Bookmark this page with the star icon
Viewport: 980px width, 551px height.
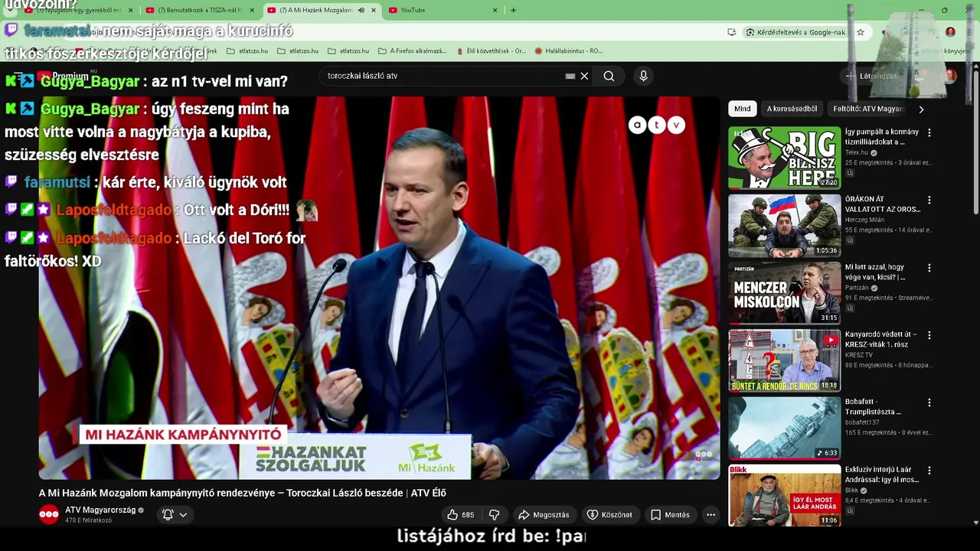[861, 32]
